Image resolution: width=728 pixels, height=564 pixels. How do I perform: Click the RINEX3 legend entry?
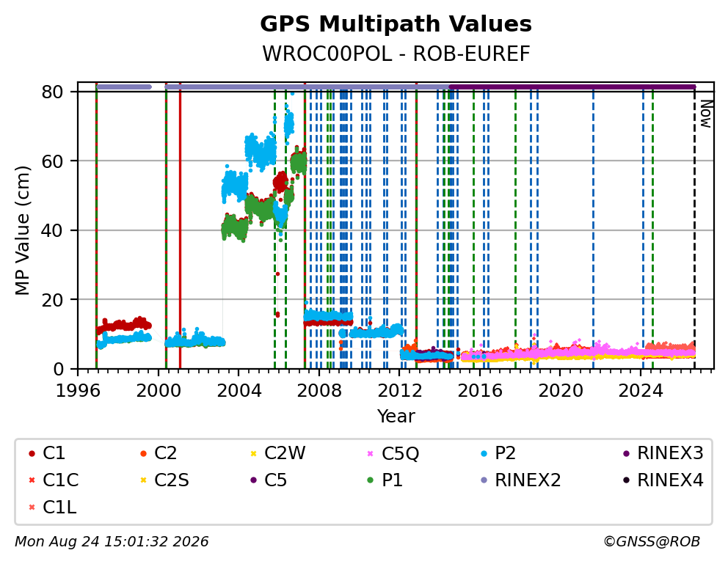click(663, 453)
